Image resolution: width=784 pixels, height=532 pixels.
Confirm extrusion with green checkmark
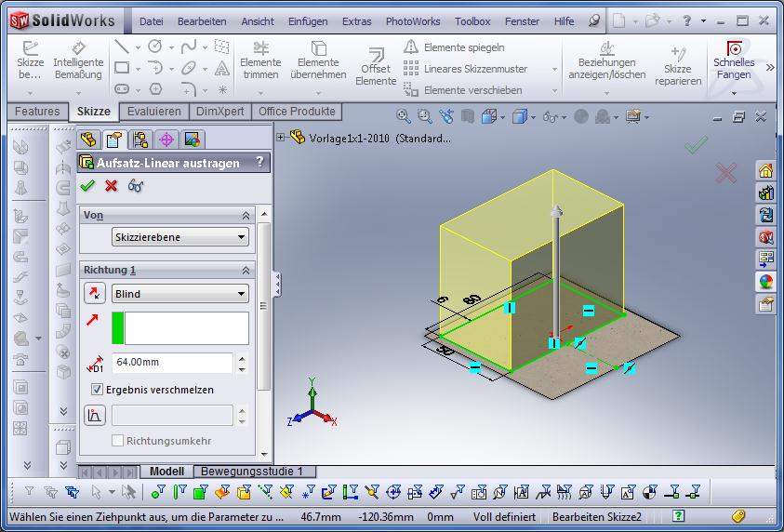click(x=88, y=185)
